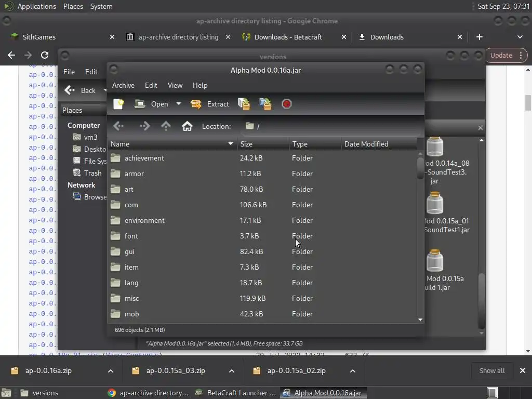Screen dimensions: 532x399
Task: Open the Help menu
Action: click(200, 86)
